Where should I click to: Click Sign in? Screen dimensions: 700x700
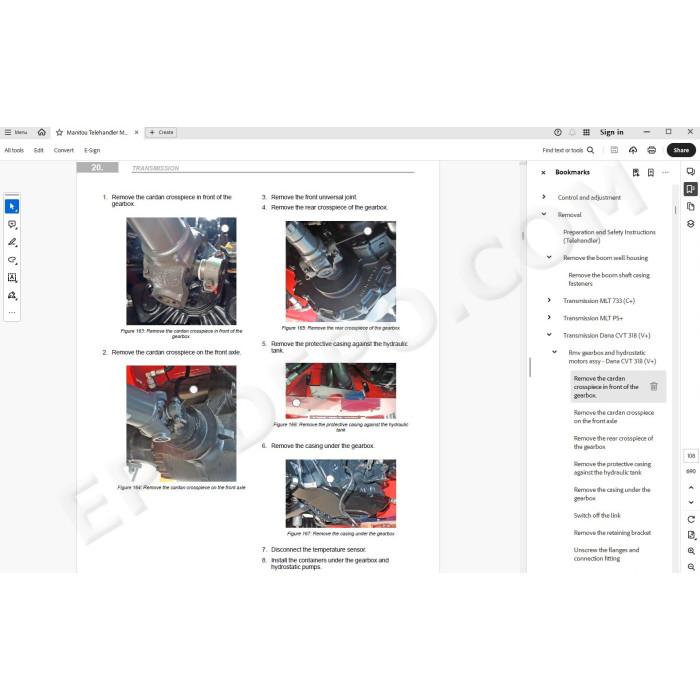tap(612, 132)
